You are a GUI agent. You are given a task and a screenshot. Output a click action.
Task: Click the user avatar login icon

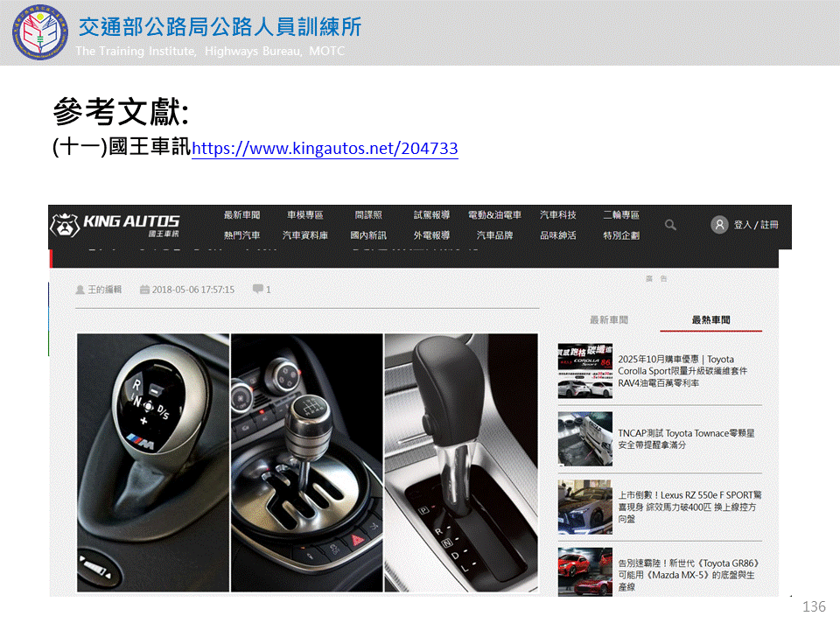point(719,225)
